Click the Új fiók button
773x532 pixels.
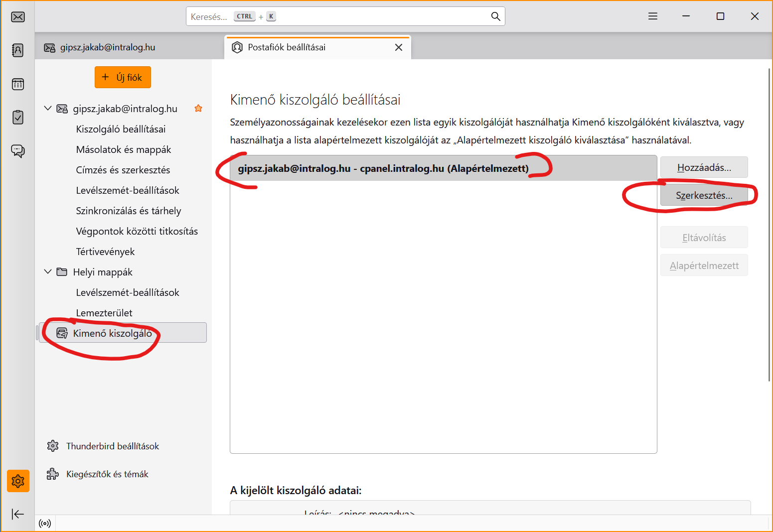tap(123, 77)
